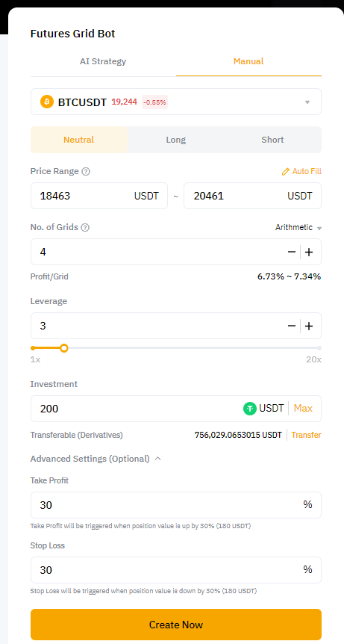
Task: Click the Transfer link
Action: point(306,435)
